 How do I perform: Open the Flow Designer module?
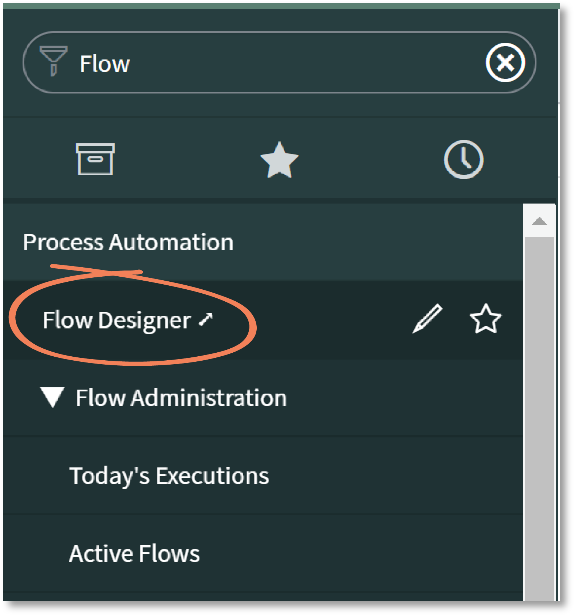pos(117,320)
